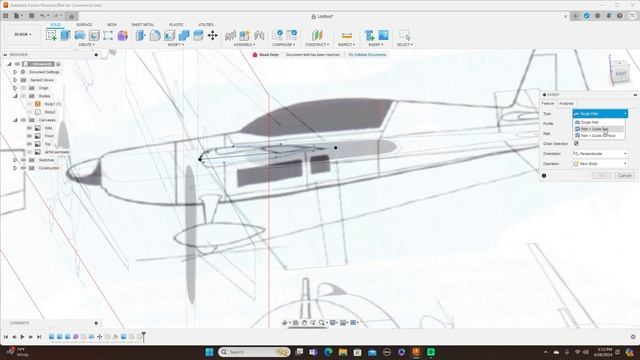The height and width of the screenshot is (360, 640).
Task: Toggle visibility of the Front canvas
Action: tap(29, 136)
